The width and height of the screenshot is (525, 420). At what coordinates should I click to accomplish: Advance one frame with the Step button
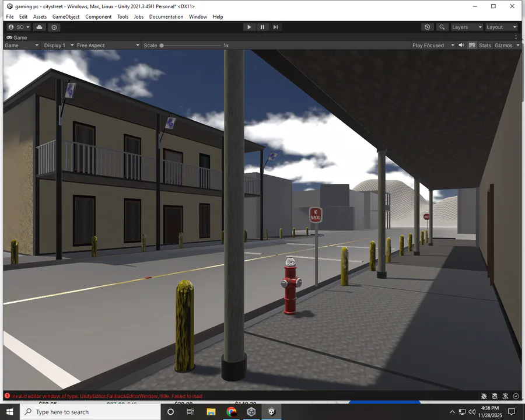click(x=275, y=27)
